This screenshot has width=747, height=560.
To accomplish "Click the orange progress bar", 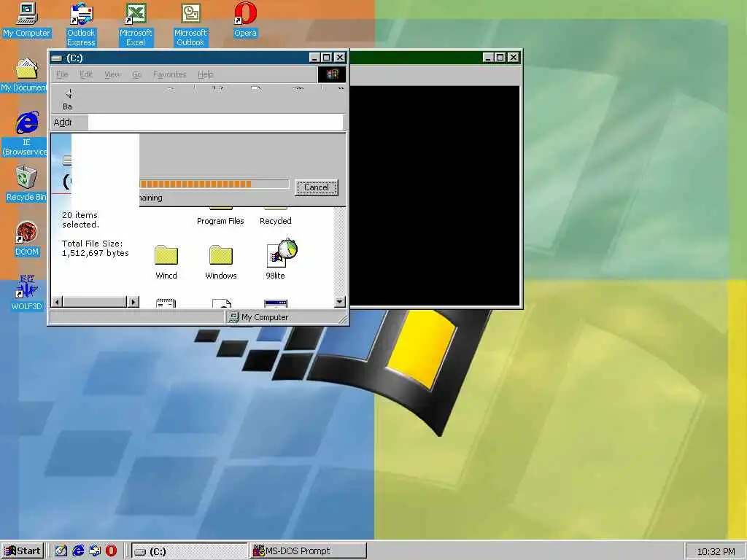I will 214,184.
